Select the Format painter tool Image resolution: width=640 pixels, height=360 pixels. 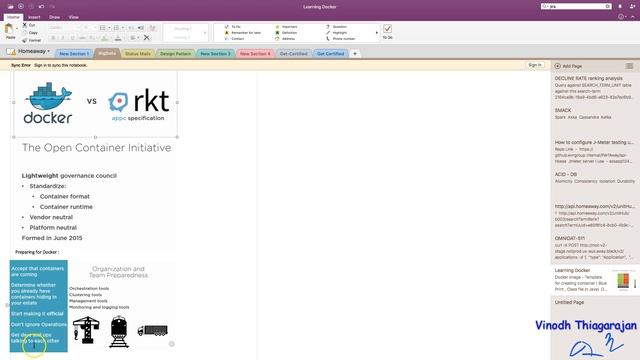(x=31, y=40)
